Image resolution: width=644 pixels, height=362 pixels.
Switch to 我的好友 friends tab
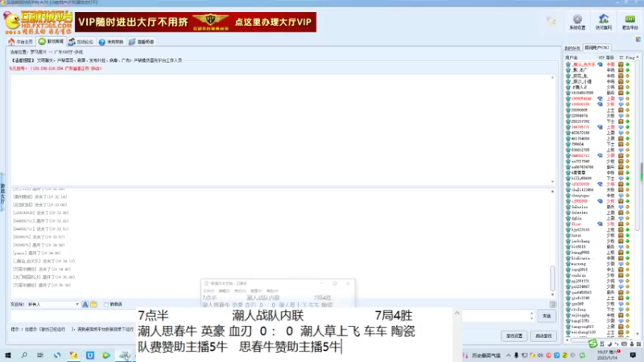pyautogui.click(x=572, y=48)
